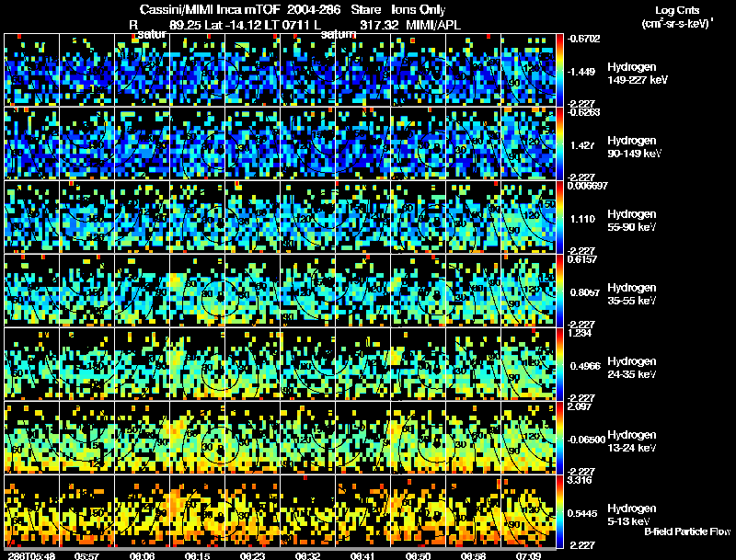736x560 pixels.
Task: Open the 06:50 panel in Hydrogen 13-24 keV row
Action: pos(418,438)
